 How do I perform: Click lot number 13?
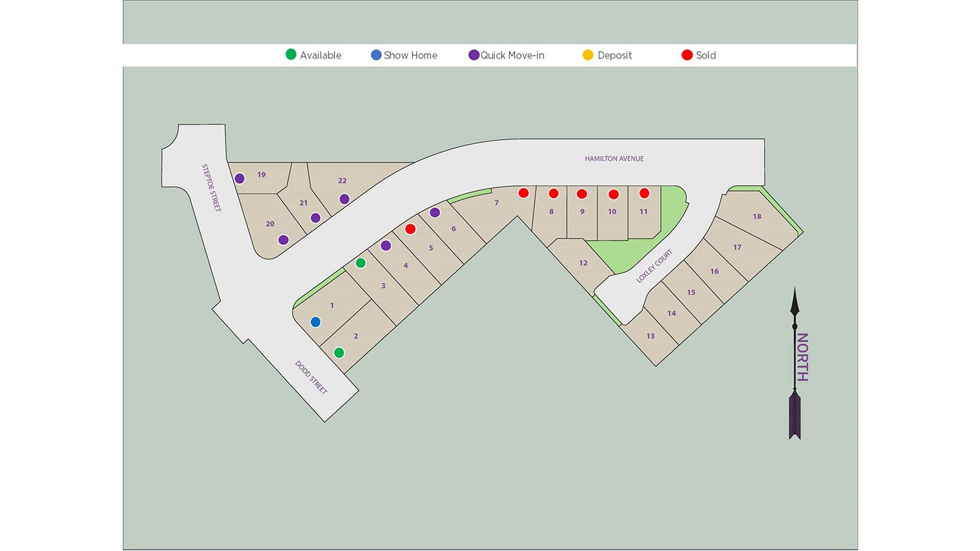(650, 336)
